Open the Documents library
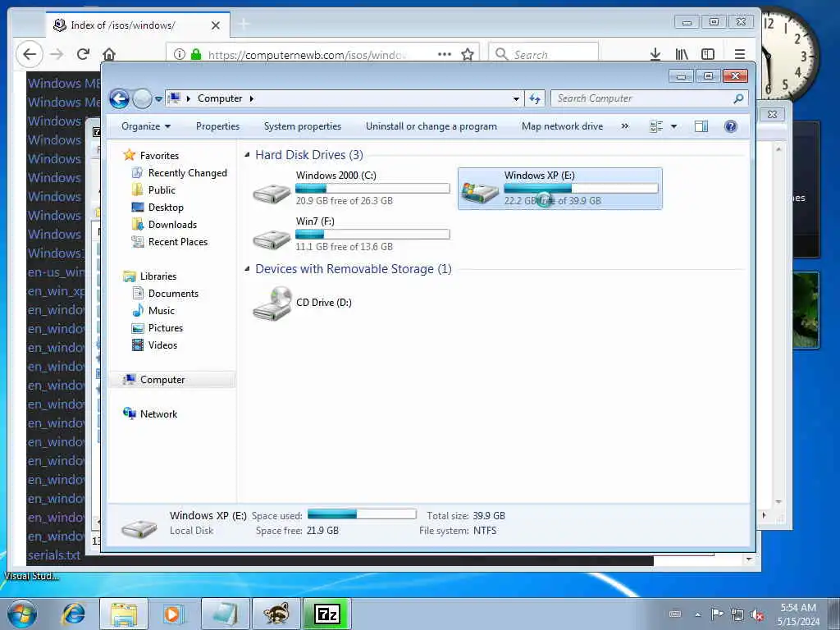 (173, 294)
